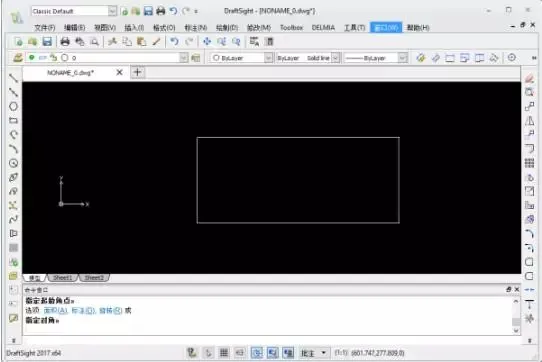Screen dimensions: 542x362
Task: Click the Copy icon in standard toolbar
Action: coord(127,42)
